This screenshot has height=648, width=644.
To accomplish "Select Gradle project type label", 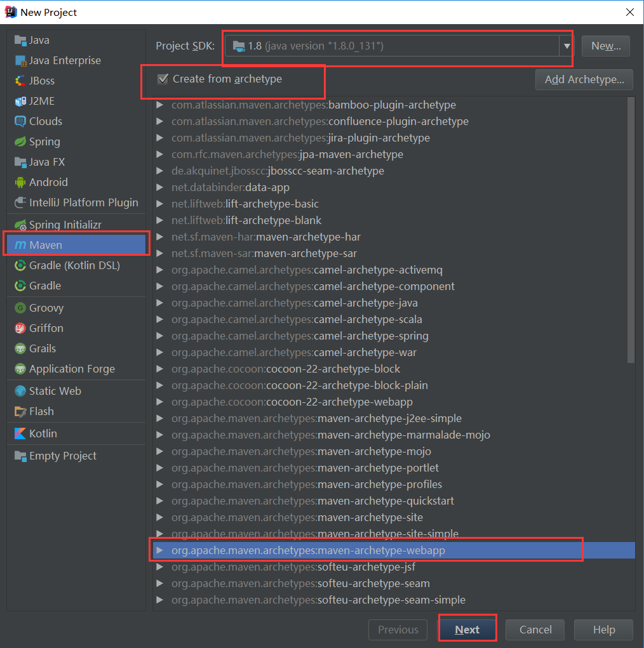I will click(45, 286).
